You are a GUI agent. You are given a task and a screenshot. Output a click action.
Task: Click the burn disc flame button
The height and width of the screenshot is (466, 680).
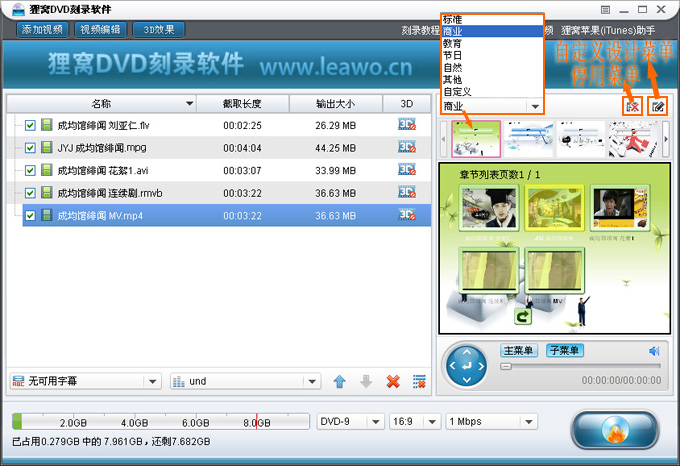coord(615,430)
